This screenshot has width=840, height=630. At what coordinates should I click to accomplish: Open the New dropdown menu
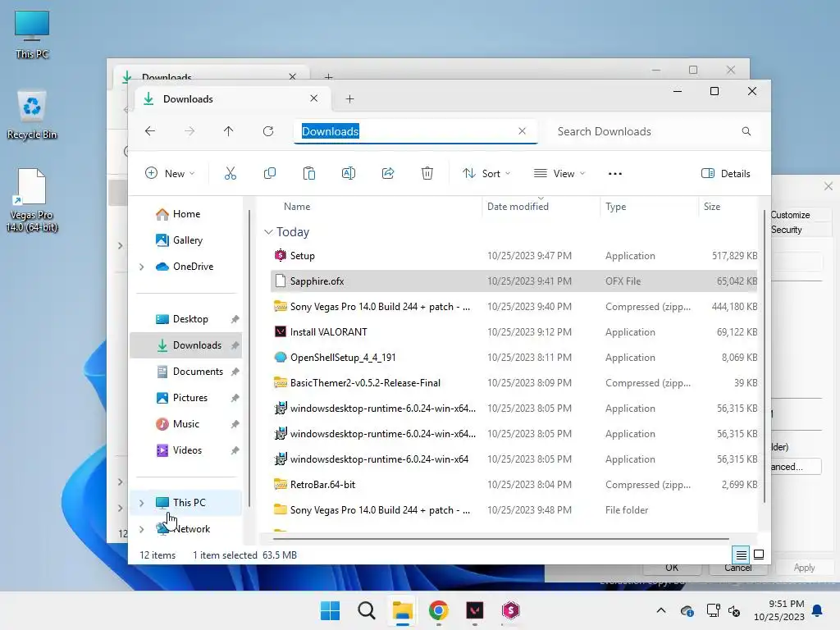point(170,174)
